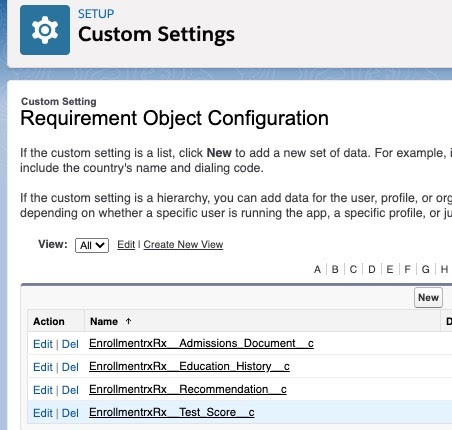Click the New button
Viewport: 452px width, 430px height.
tap(428, 297)
